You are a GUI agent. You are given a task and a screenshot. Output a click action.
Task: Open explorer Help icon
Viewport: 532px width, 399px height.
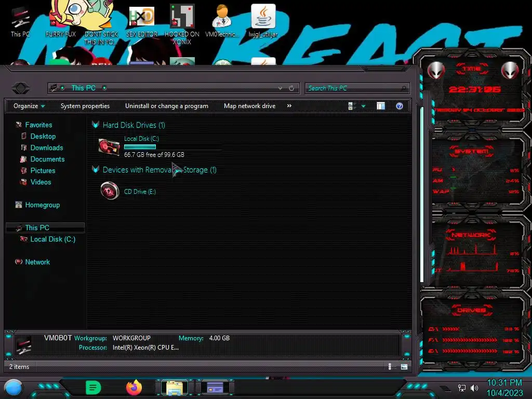[x=400, y=106]
